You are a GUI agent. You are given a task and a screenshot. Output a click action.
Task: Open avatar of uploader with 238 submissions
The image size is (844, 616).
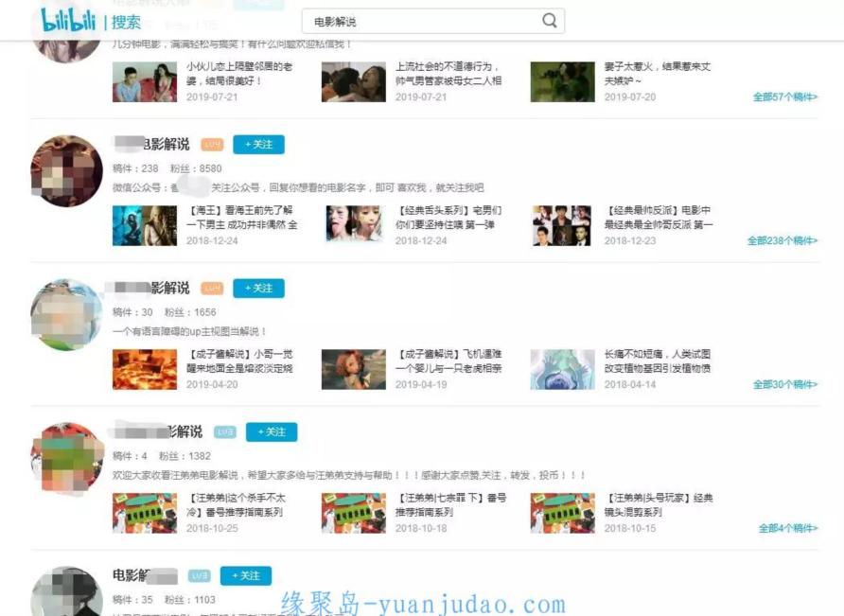click(67, 170)
